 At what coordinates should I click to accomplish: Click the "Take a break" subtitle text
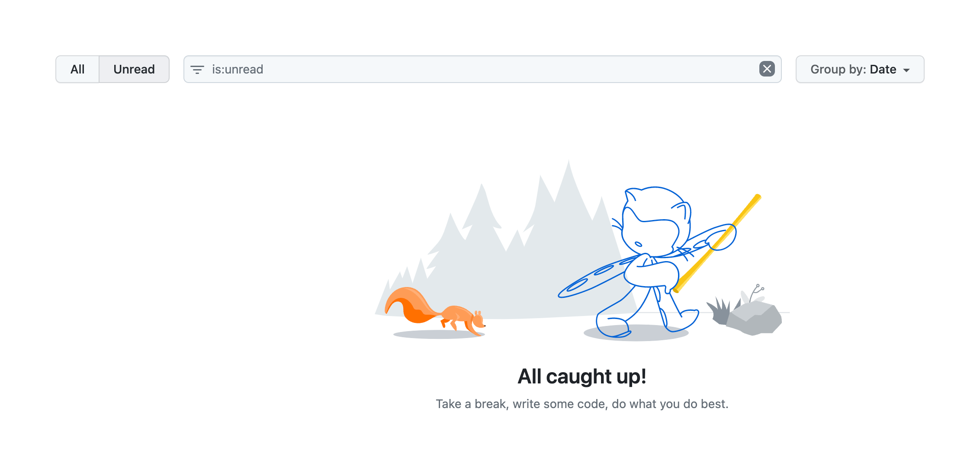[x=582, y=404]
